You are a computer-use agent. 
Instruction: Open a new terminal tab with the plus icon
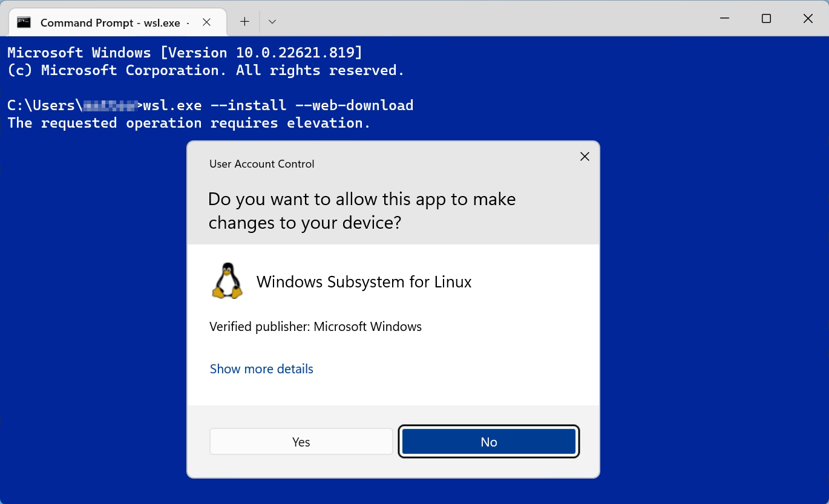[244, 21]
